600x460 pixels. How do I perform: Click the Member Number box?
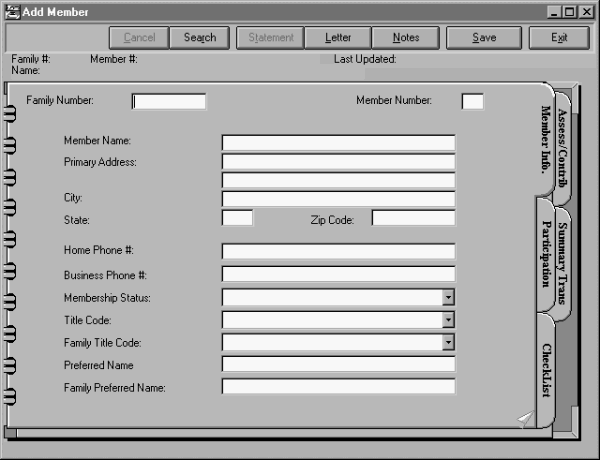[x=472, y=101]
